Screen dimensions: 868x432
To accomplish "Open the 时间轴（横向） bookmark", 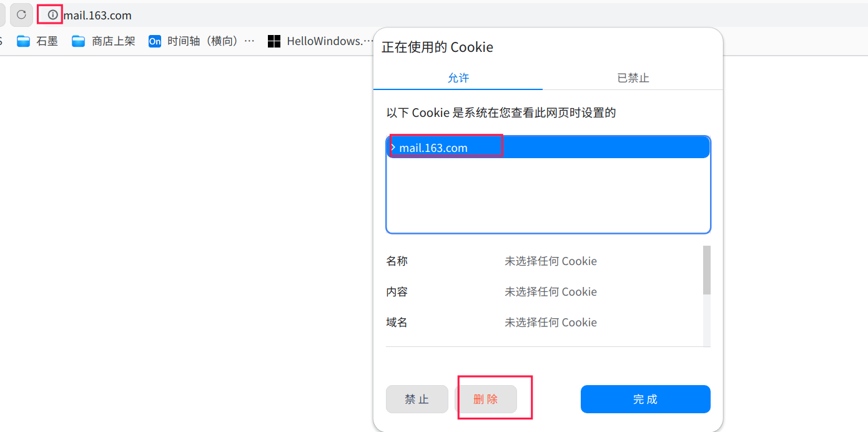I will 202,41.
